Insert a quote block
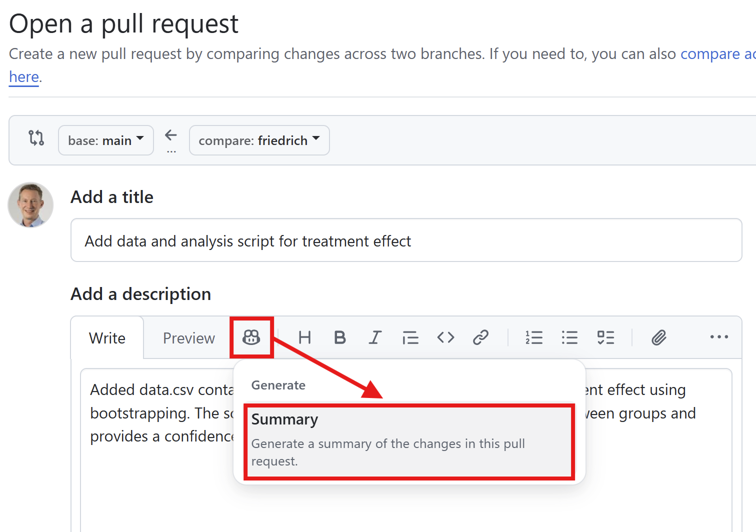 tap(410, 338)
